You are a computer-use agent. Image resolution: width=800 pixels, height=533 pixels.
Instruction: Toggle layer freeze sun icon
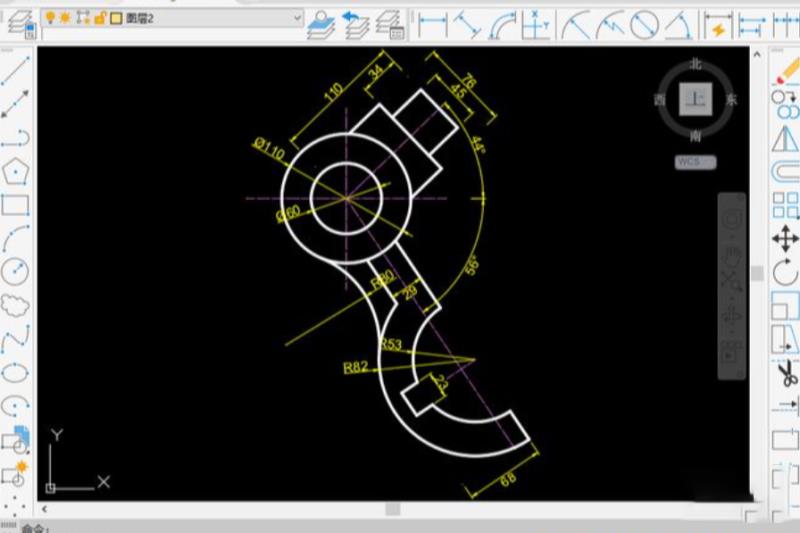point(67,18)
